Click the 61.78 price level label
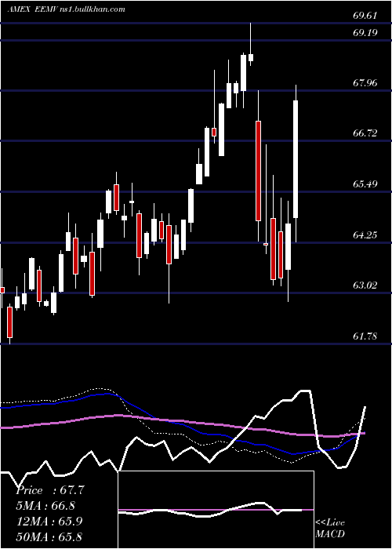This screenshot has height=549, width=392. 365,336
